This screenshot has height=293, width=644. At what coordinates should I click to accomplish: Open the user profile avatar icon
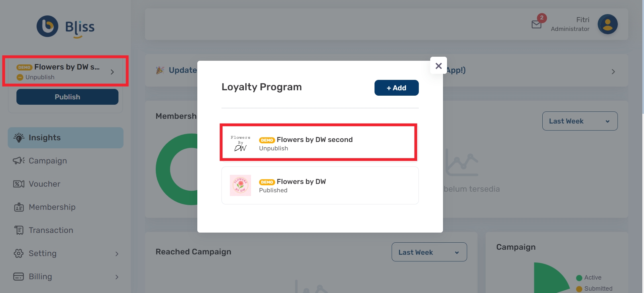pos(607,24)
